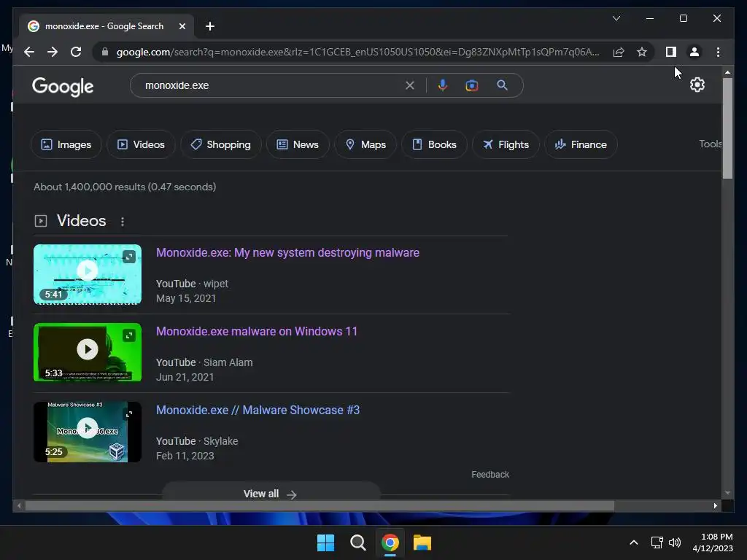747x560 pixels.
Task: Open the taskbar clock and date
Action: coord(713,542)
